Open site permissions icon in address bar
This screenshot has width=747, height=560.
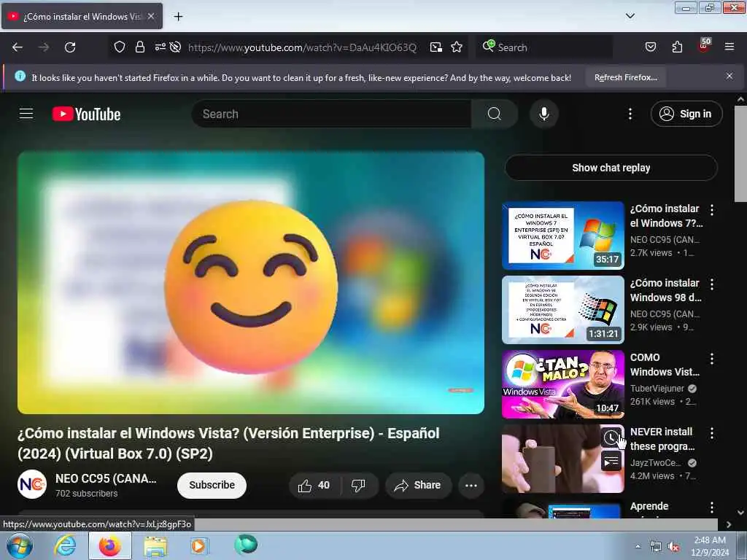coord(160,47)
